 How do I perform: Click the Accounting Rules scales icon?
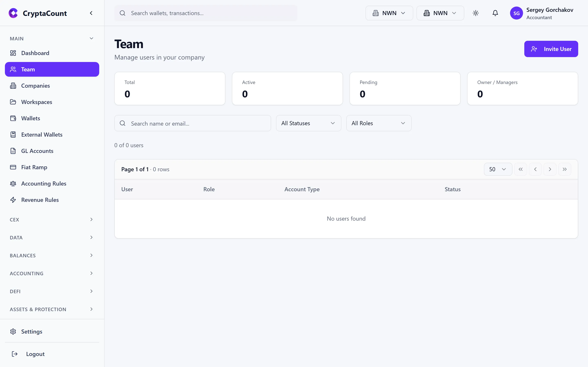tap(13, 183)
